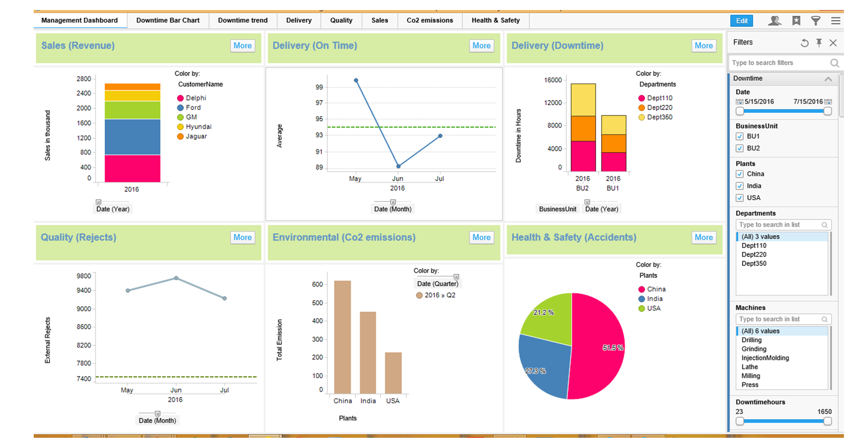The image size is (868, 446).
Task: Open the collaboration users icon in the toolbar
Action: click(774, 21)
